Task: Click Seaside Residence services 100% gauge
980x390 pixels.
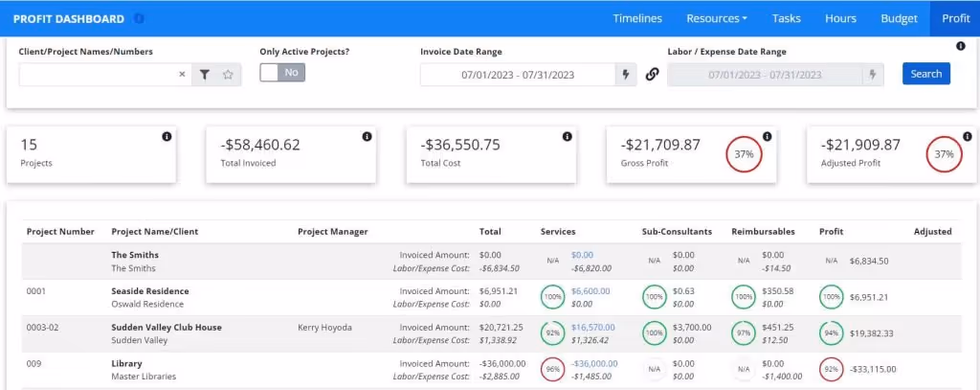Action: pos(552,297)
